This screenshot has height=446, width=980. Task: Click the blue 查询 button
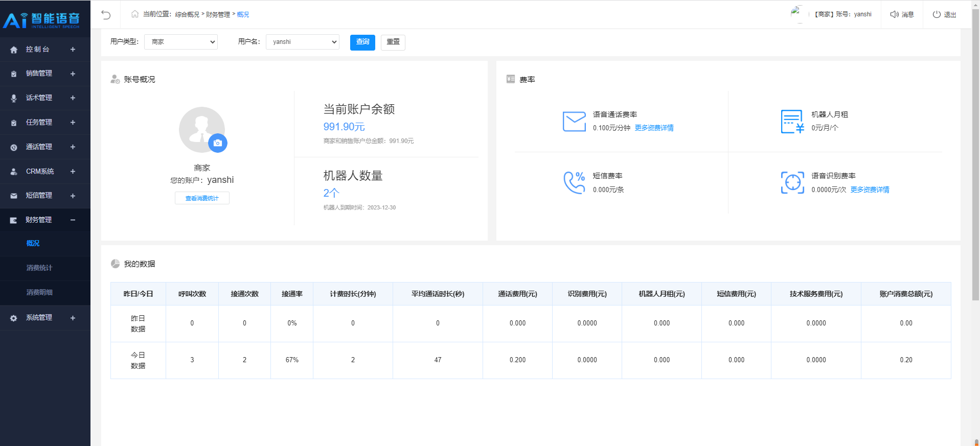tap(362, 42)
